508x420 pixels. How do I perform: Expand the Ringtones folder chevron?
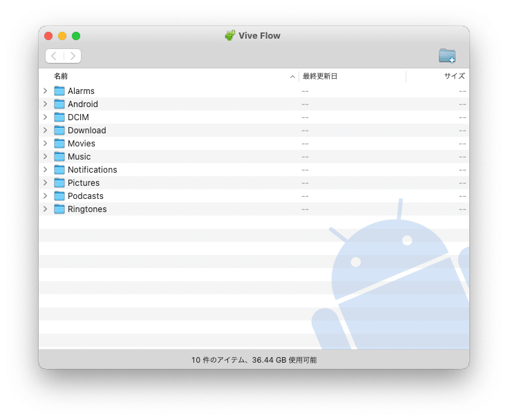coord(46,209)
